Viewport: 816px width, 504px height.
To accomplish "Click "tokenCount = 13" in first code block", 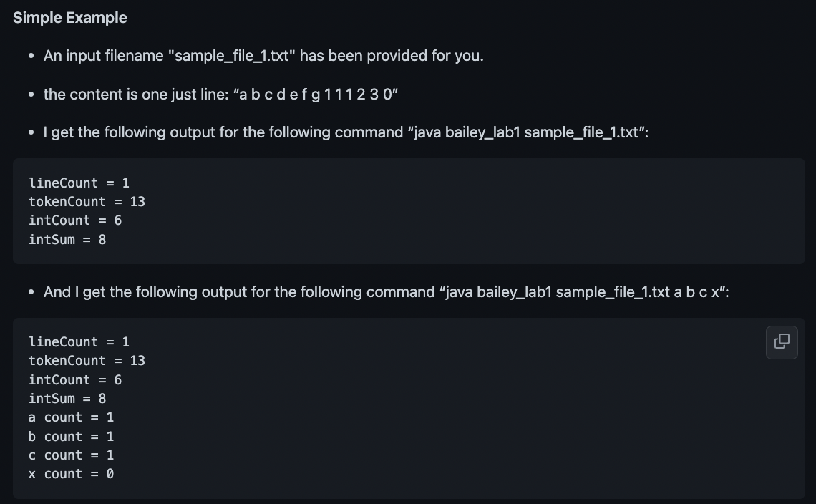I will [87, 202].
